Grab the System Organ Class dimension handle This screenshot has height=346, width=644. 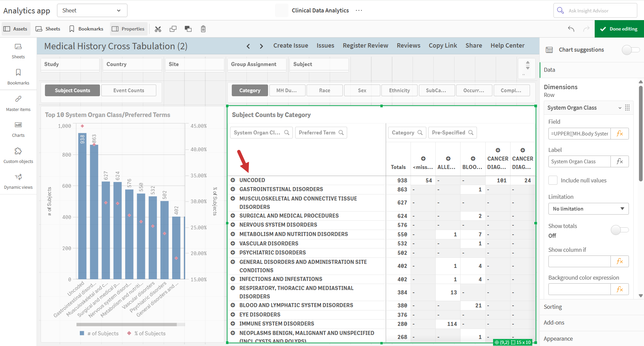click(627, 108)
